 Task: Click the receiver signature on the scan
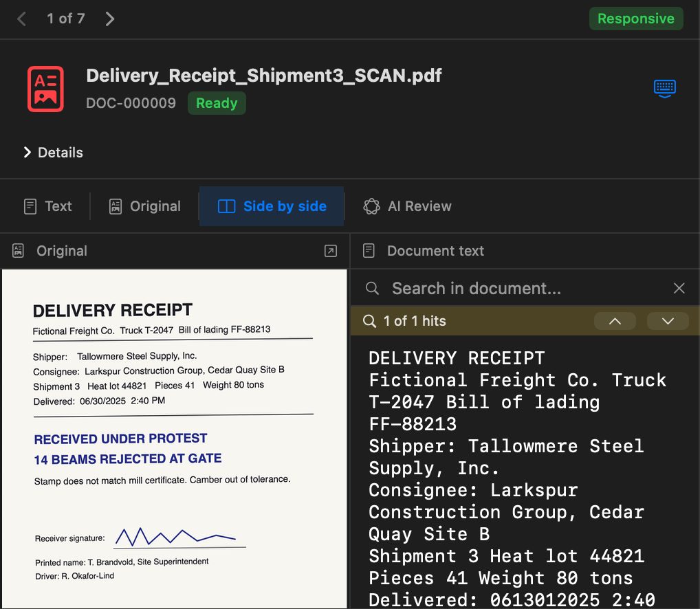click(x=175, y=537)
